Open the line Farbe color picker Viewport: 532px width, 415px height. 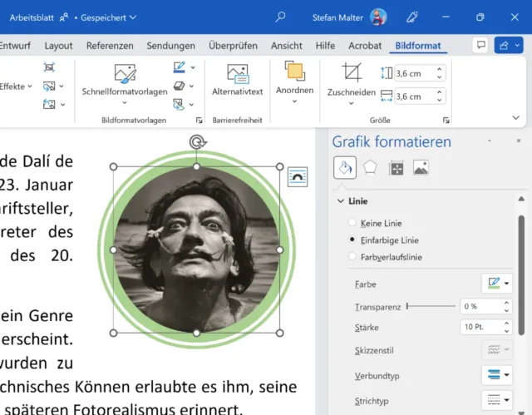tap(496, 284)
